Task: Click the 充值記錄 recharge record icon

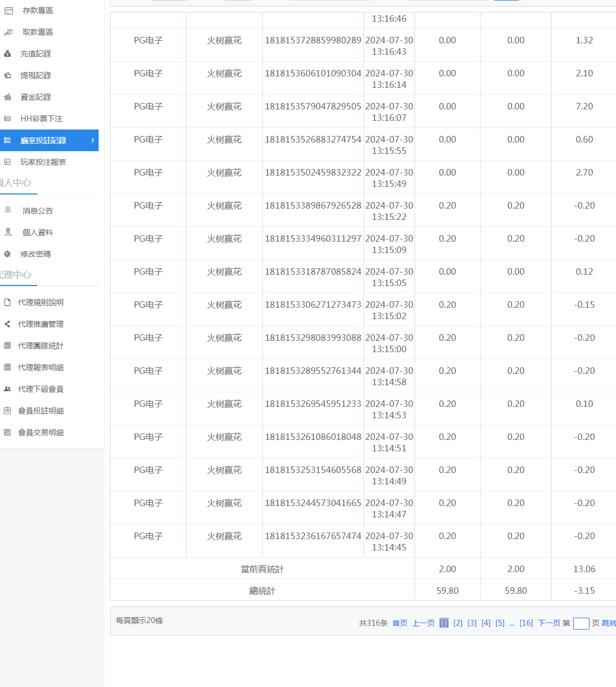Action: click(8, 54)
